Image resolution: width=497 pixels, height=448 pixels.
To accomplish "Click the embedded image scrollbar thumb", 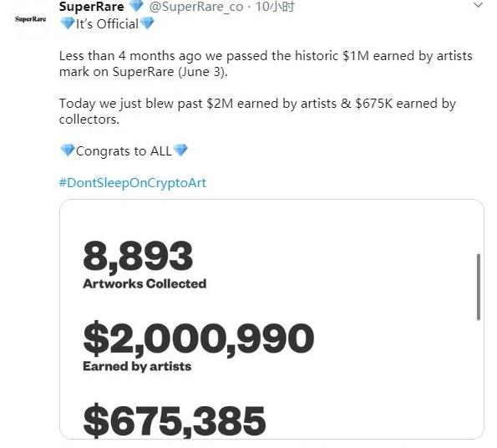I will [479, 287].
